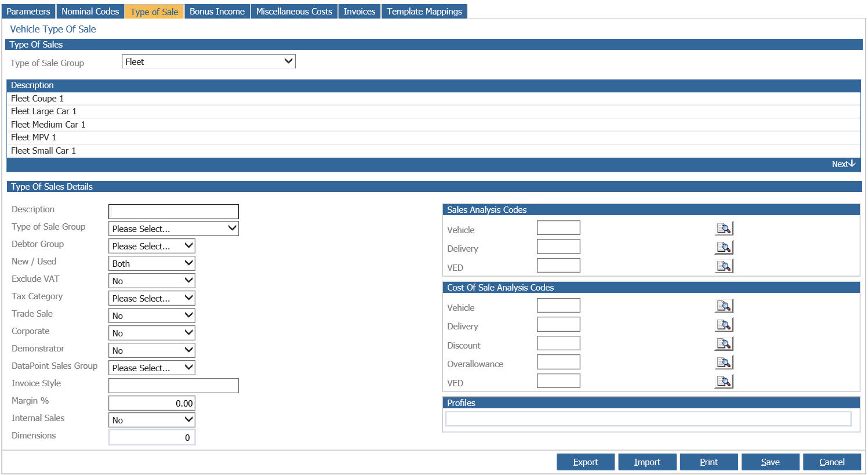868x475 pixels.
Task: Open the Miscellaneous Costs tab
Action: [x=295, y=12]
